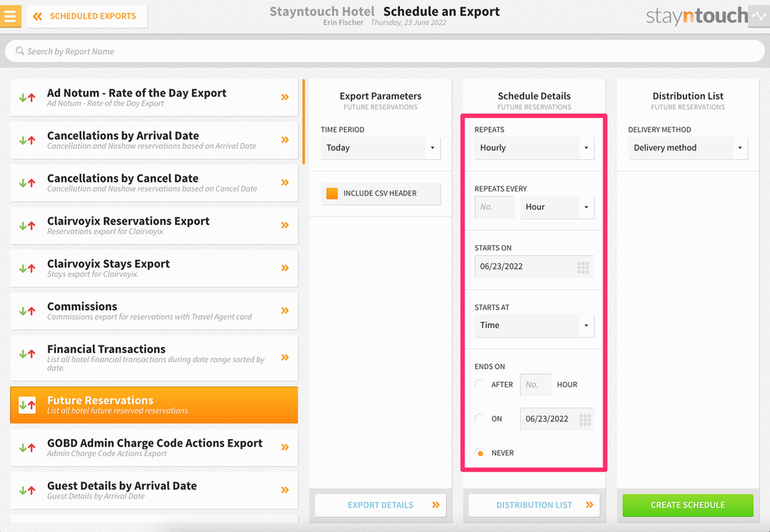This screenshot has height=532, width=770.
Task: Select Cancellations by Arrival Date export
Action: tap(154, 141)
